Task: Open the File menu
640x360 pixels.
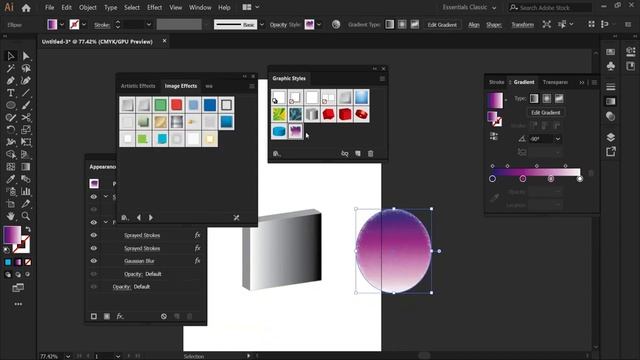Action: click(x=49, y=7)
